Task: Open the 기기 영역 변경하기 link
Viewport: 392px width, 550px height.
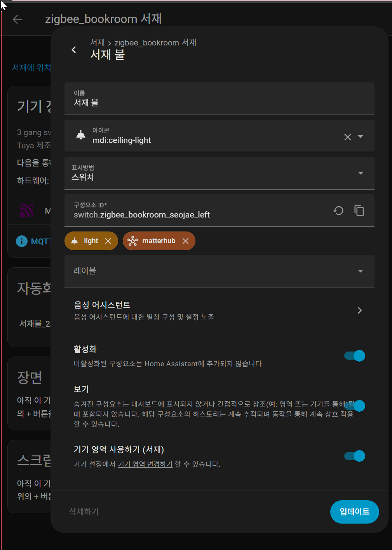Action: 145,464
